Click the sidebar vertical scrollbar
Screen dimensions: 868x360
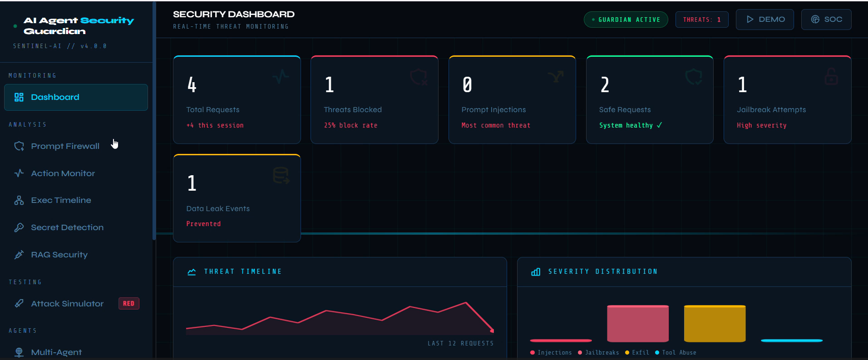(x=154, y=121)
